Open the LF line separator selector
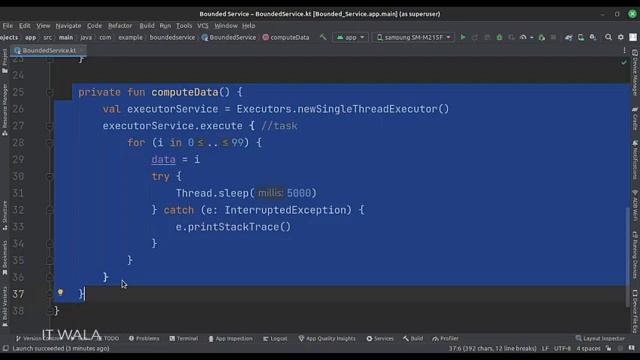This screenshot has width=640, height=360. (x=545, y=349)
